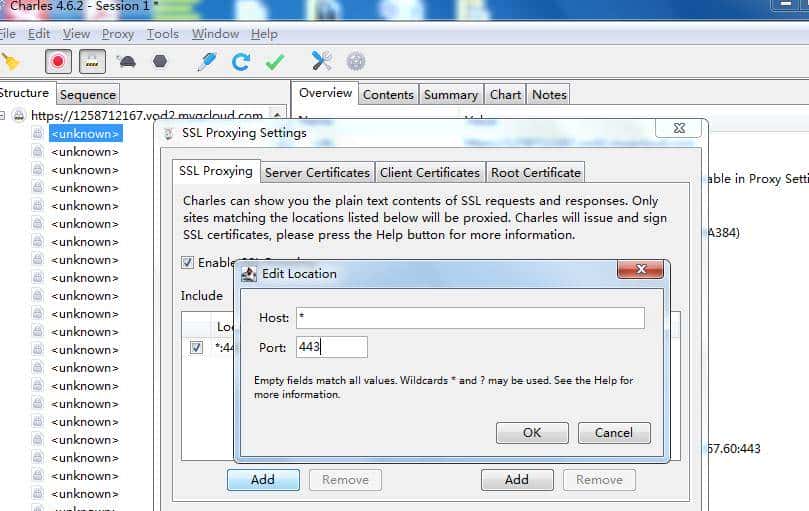
Task: Click the green checkmark validate icon
Action: coord(275,62)
